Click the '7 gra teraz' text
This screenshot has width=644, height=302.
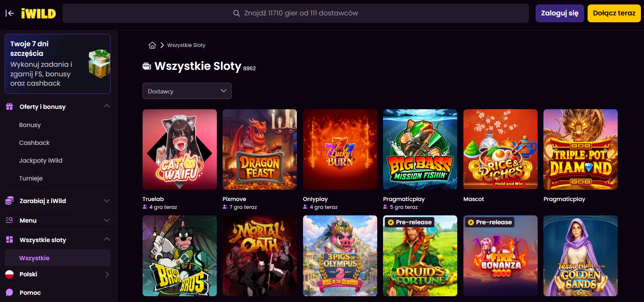coord(243,207)
